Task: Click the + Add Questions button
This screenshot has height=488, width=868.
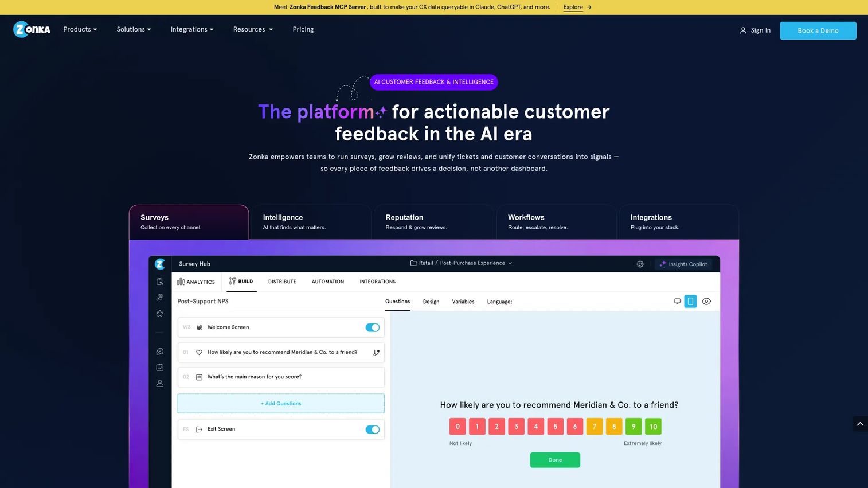Action: (281, 404)
